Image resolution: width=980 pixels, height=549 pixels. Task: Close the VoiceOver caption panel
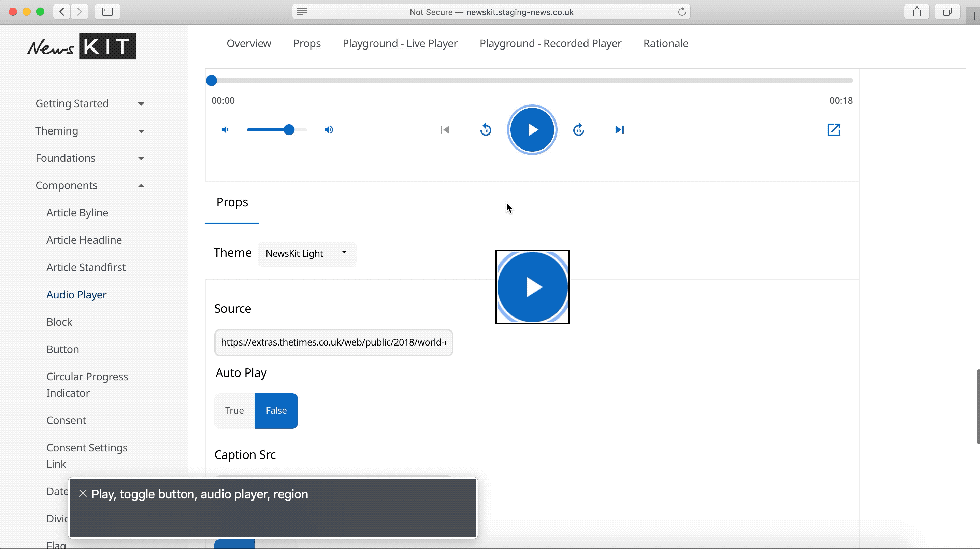point(83,494)
